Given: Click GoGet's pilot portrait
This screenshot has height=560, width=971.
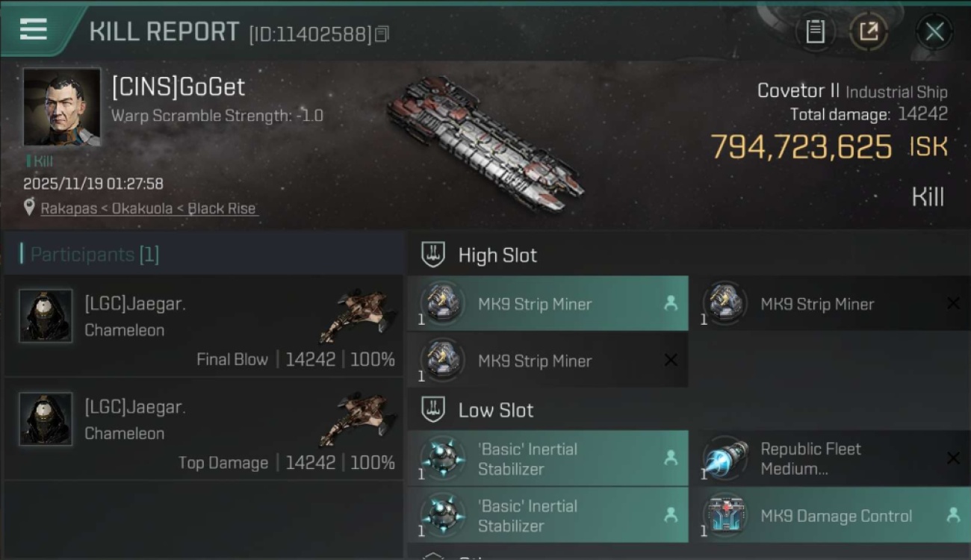Looking at the screenshot, I should pos(62,108).
